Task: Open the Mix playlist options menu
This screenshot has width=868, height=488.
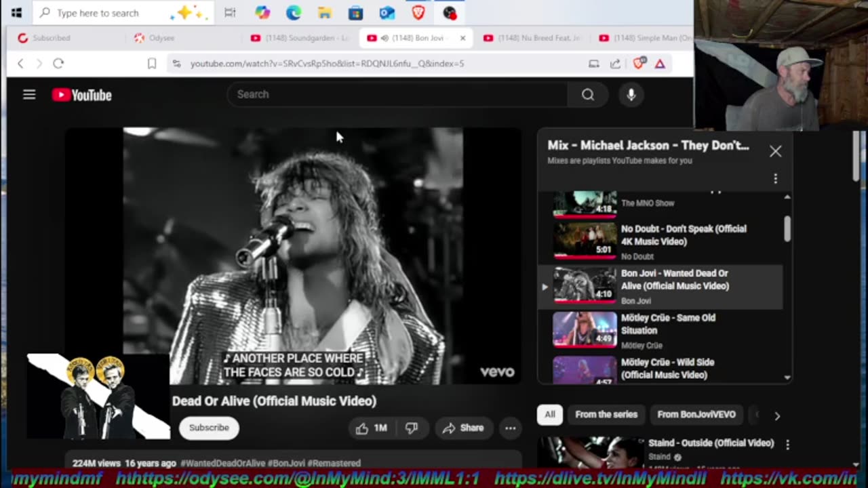Action: (776, 179)
